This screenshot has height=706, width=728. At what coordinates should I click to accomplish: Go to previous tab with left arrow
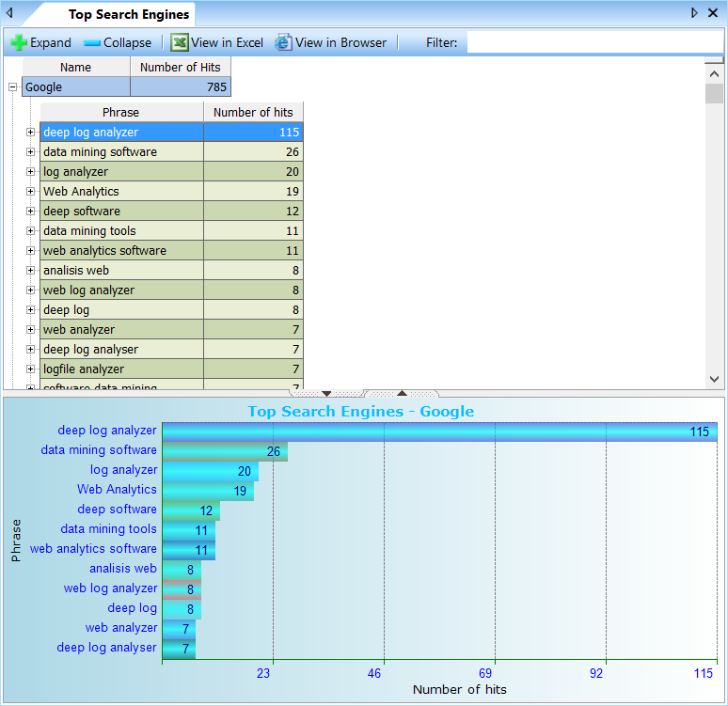9,12
